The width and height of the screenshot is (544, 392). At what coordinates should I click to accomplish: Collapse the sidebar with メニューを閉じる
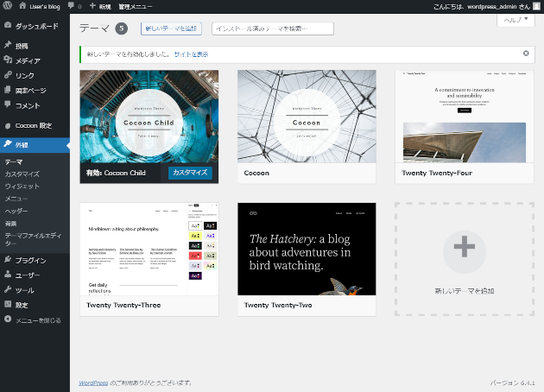click(x=32, y=319)
